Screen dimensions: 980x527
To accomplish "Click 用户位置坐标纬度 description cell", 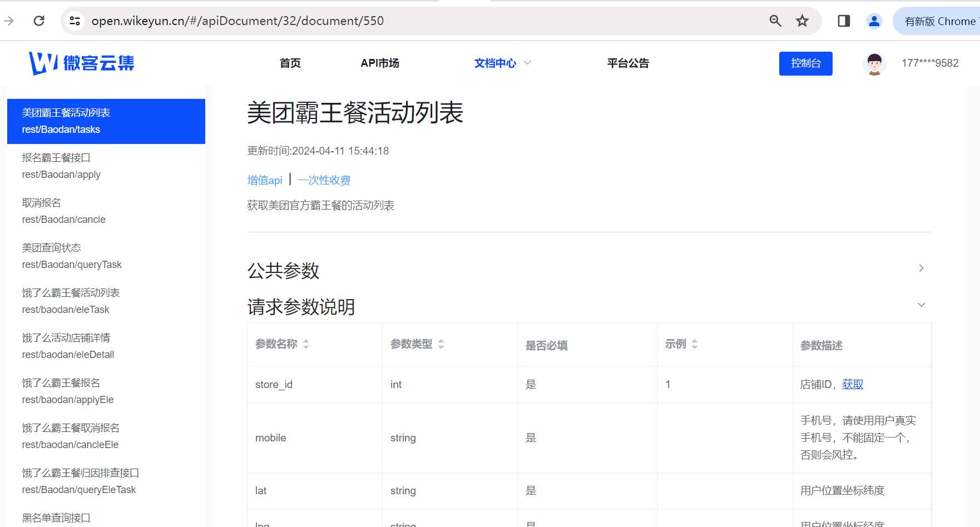I will coord(862,491).
